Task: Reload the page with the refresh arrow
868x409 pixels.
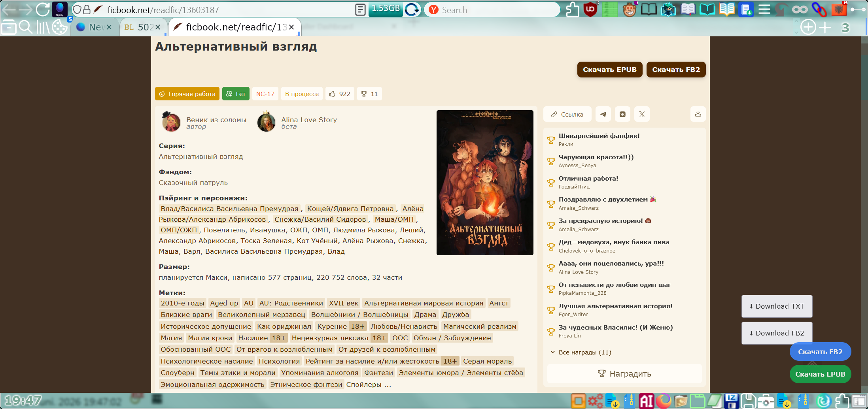Action: [42, 9]
